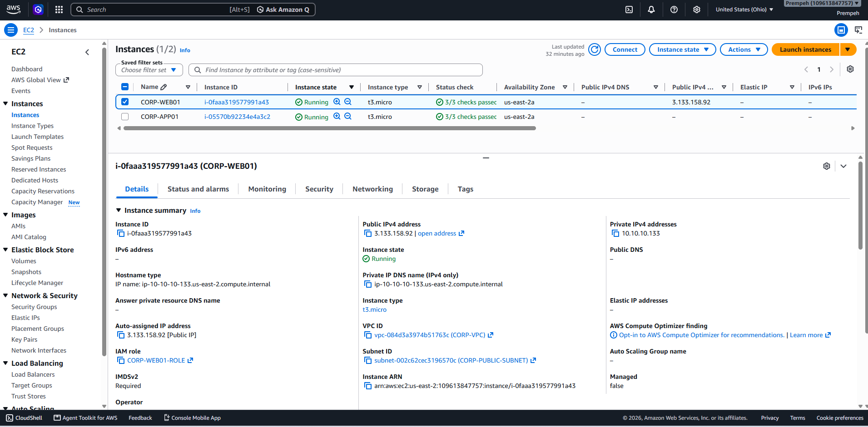Viewport: 868px width, 427px height.
Task: Click the panel divider resize handle
Action: tap(486, 157)
